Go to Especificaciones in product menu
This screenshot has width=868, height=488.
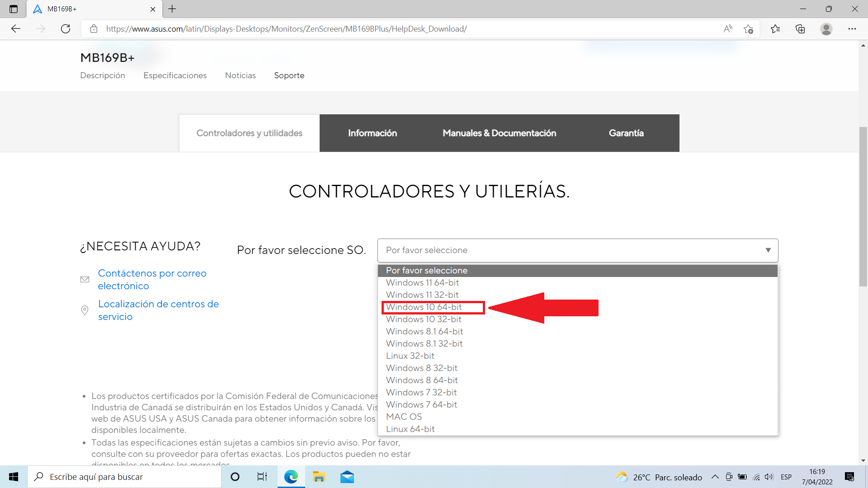[175, 75]
